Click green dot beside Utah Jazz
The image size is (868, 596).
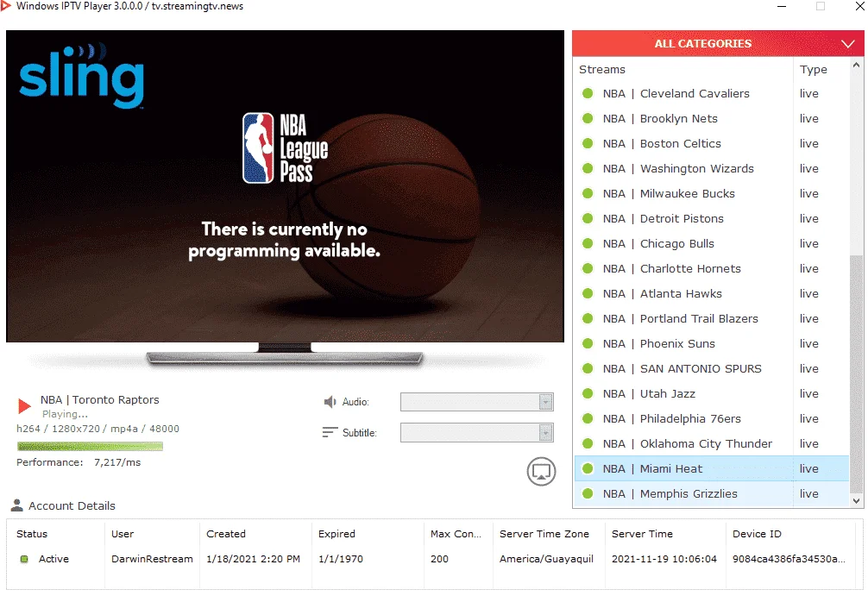[588, 393]
